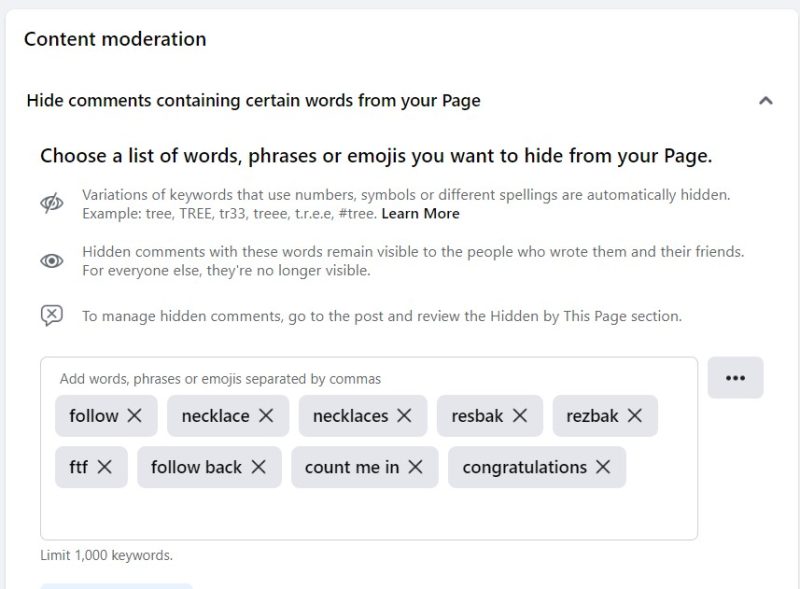Viewport: 800px width, 589px height.
Task: Remove the "follow" keyword tag
Action: 135,415
